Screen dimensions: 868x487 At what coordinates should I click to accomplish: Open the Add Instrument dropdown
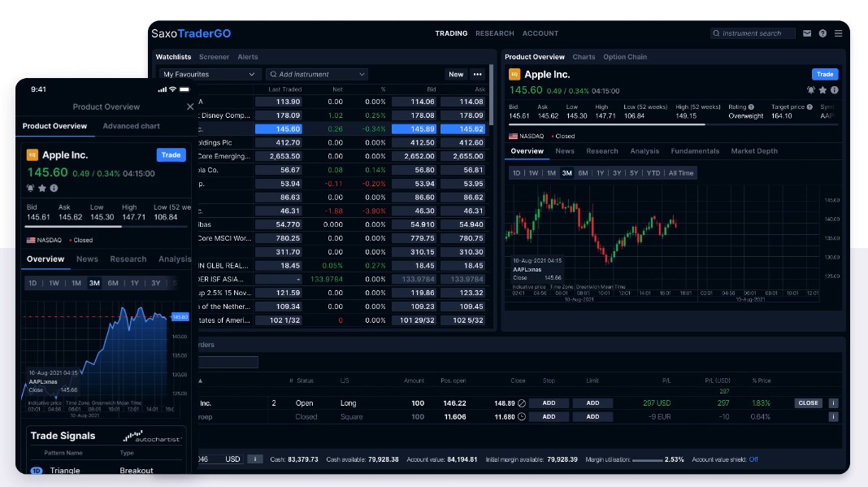pyautogui.click(x=317, y=74)
